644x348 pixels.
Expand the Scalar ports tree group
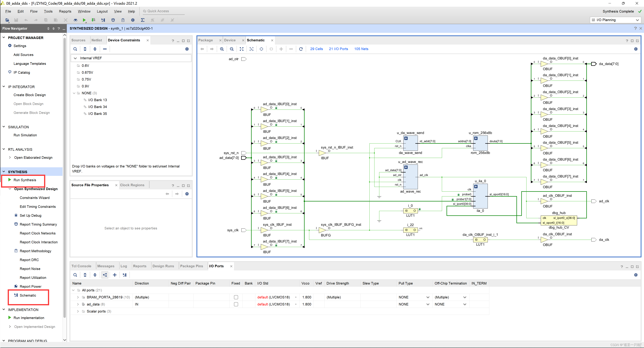click(78, 311)
